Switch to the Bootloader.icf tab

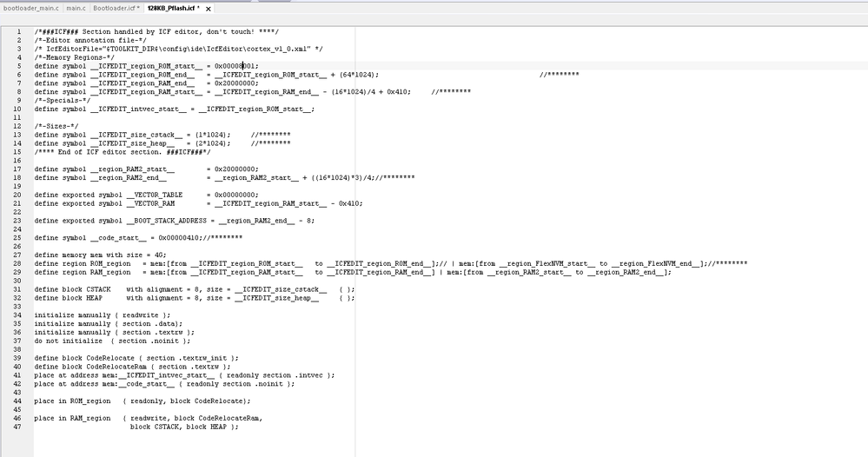click(116, 9)
